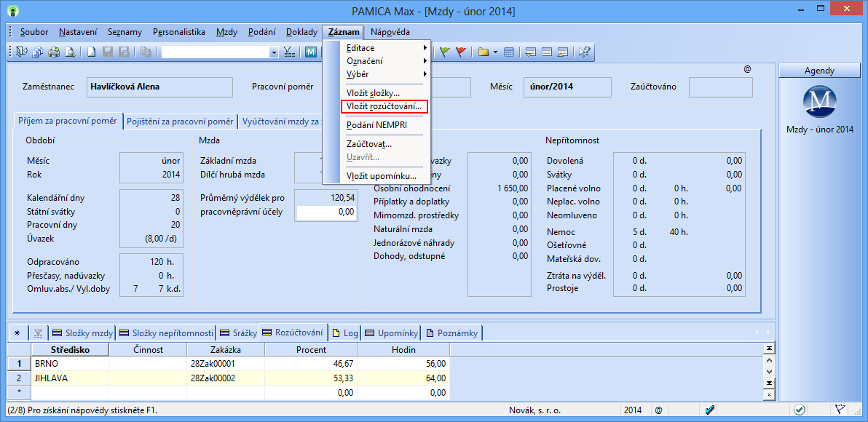This screenshot has height=422, width=868.
Task: Switch to the Srážky tab
Action: point(239,333)
